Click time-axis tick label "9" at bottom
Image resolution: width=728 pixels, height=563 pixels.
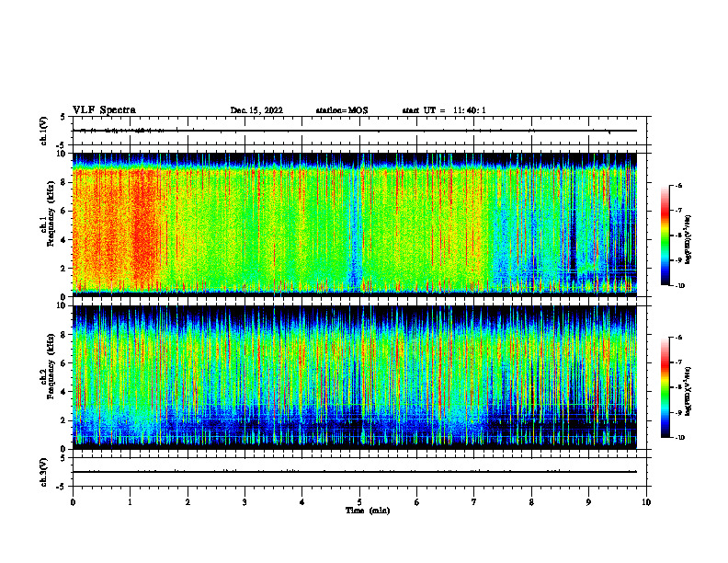(588, 502)
